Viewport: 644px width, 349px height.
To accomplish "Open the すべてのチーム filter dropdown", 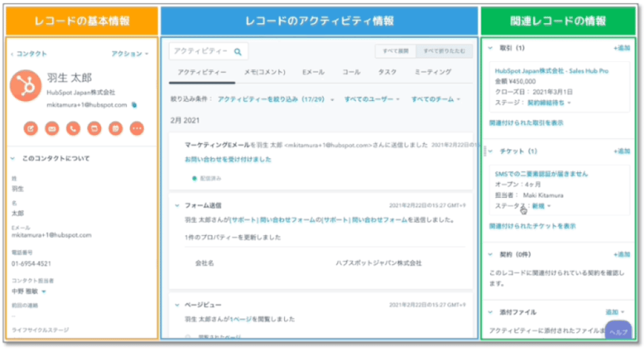I will click(x=436, y=100).
